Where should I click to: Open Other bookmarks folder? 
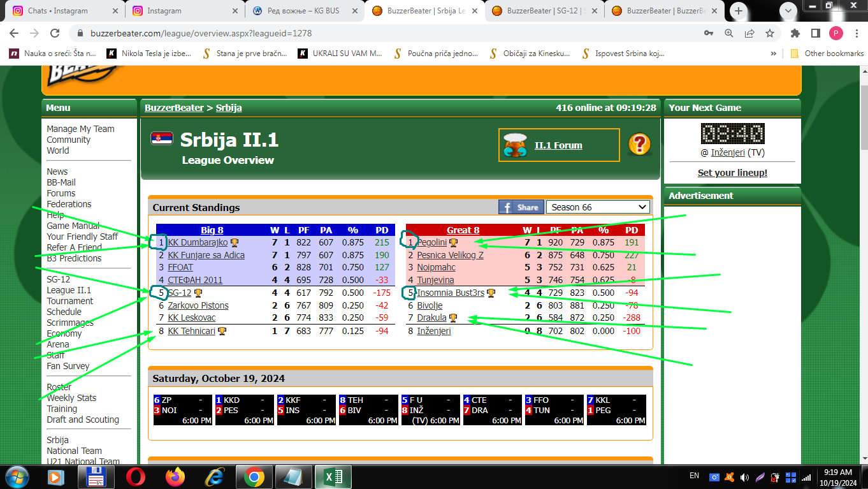click(827, 54)
